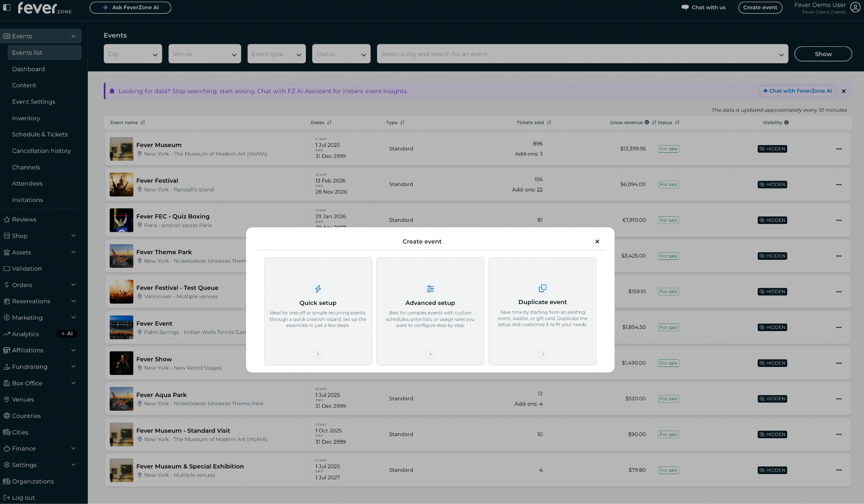Viewport: 864px width, 504px height.
Task: Open more options for Fever Festival row
Action: click(x=839, y=185)
